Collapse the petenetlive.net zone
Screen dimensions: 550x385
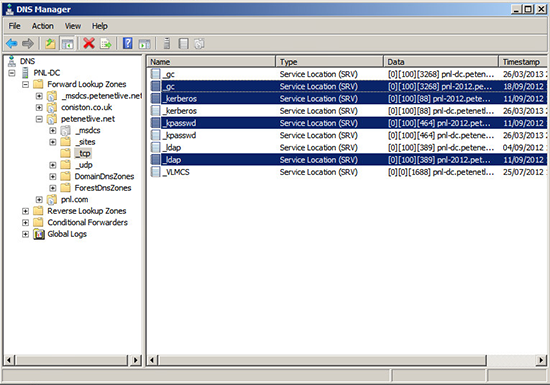point(39,119)
